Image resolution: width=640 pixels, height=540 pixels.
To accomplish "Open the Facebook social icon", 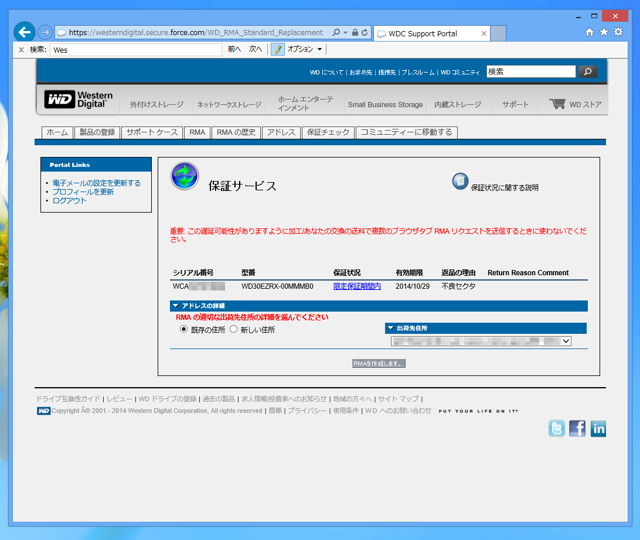I will click(577, 429).
